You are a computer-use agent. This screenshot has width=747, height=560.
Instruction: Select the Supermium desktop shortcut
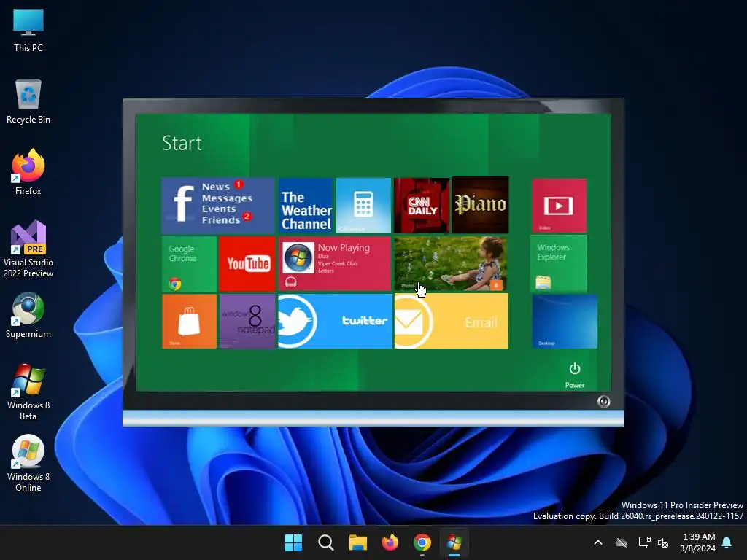(x=28, y=315)
